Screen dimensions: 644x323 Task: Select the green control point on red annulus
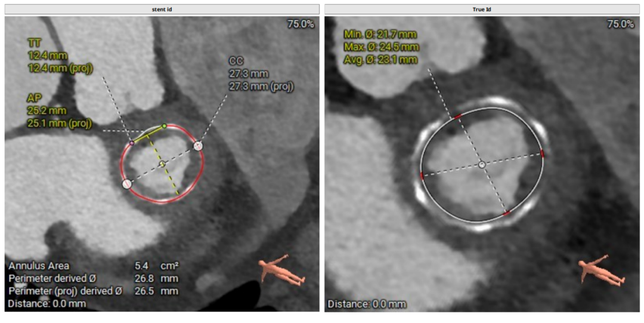(x=164, y=127)
